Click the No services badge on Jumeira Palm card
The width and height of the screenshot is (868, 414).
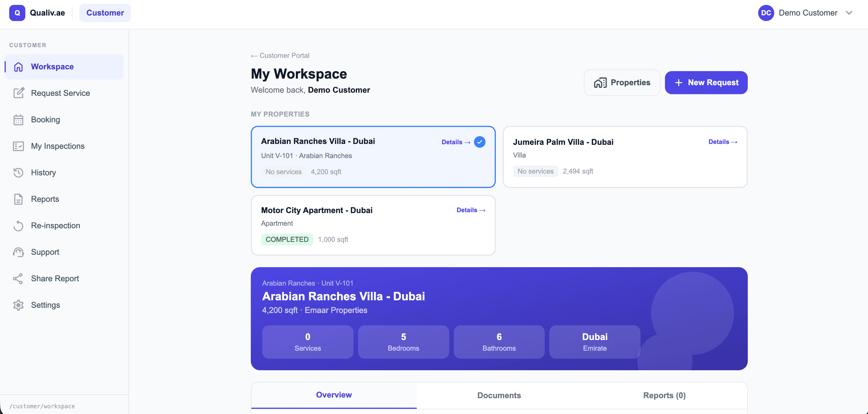536,171
